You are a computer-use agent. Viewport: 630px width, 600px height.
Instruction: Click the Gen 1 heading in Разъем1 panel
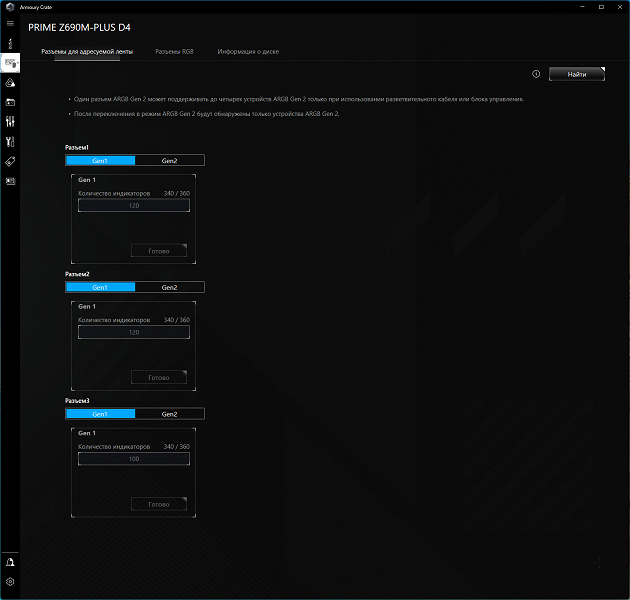(87, 180)
